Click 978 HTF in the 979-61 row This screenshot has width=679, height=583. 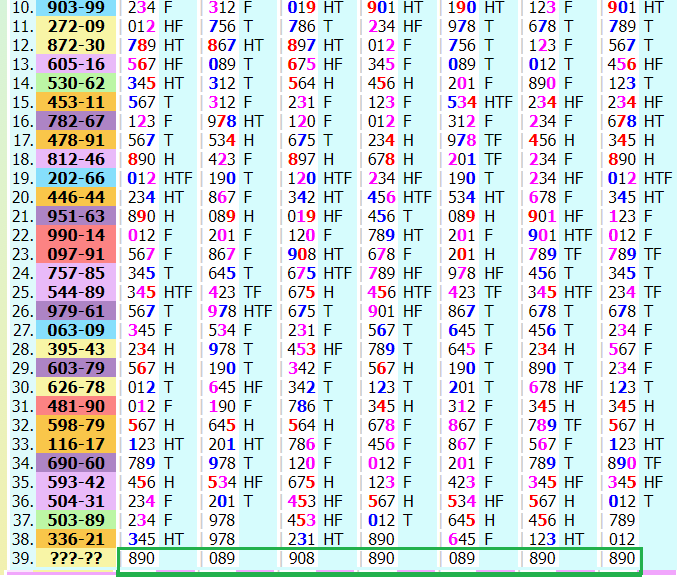pyautogui.click(x=240, y=311)
